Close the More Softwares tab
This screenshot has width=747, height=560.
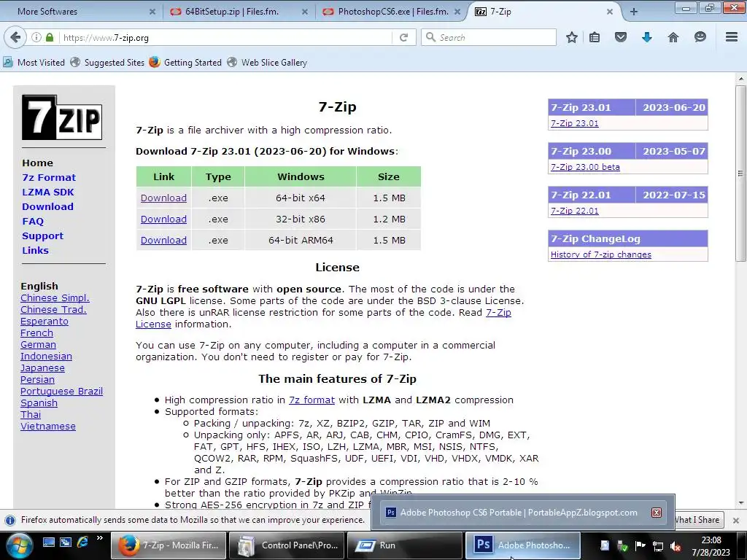[x=152, y=12]
